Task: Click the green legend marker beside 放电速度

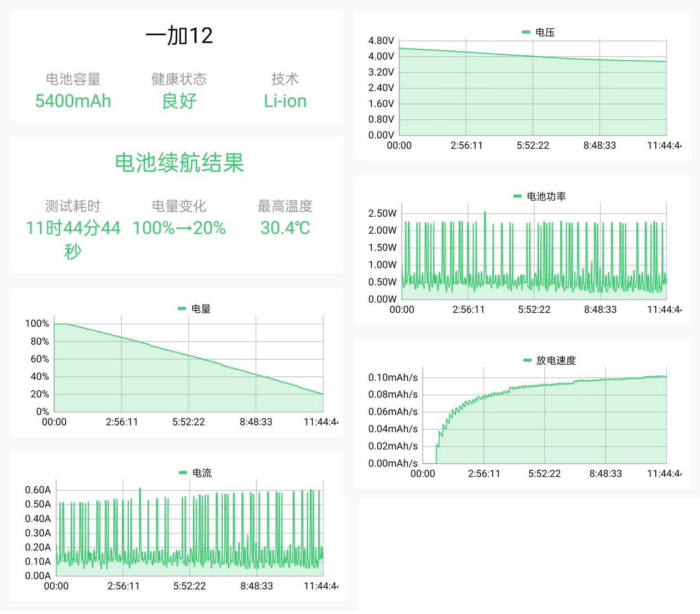Action: click(x=527, y=360)
